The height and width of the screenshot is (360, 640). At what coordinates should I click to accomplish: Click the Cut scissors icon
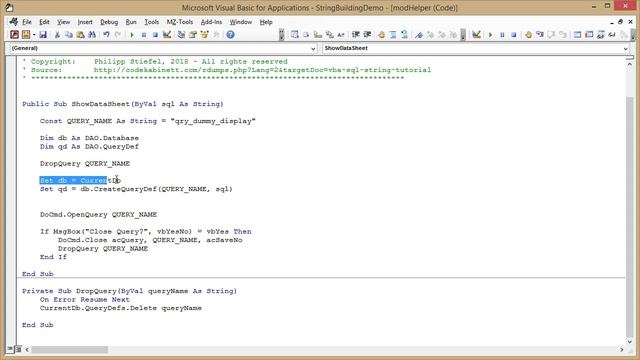57,35
